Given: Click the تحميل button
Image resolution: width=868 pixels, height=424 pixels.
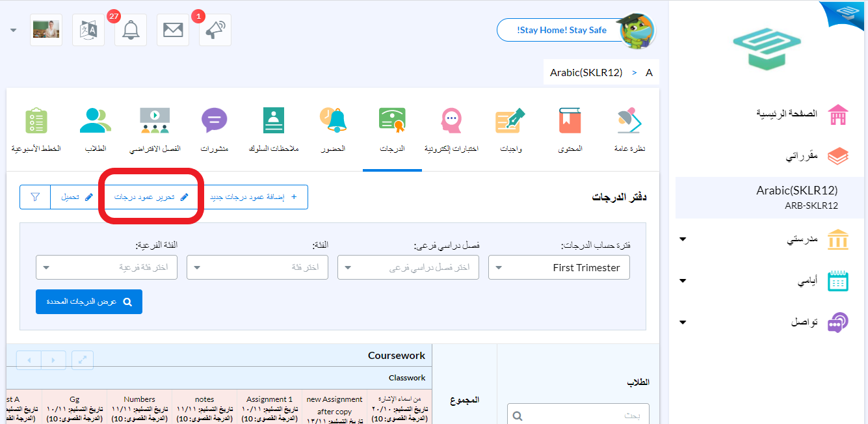Looking at the screenshot, I should coord(77,197).
